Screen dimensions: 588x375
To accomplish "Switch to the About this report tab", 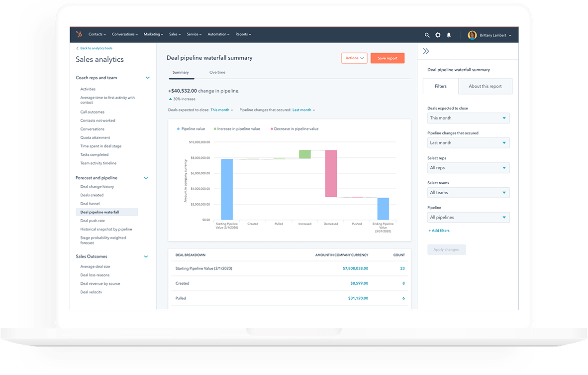I will coord(485,86).
